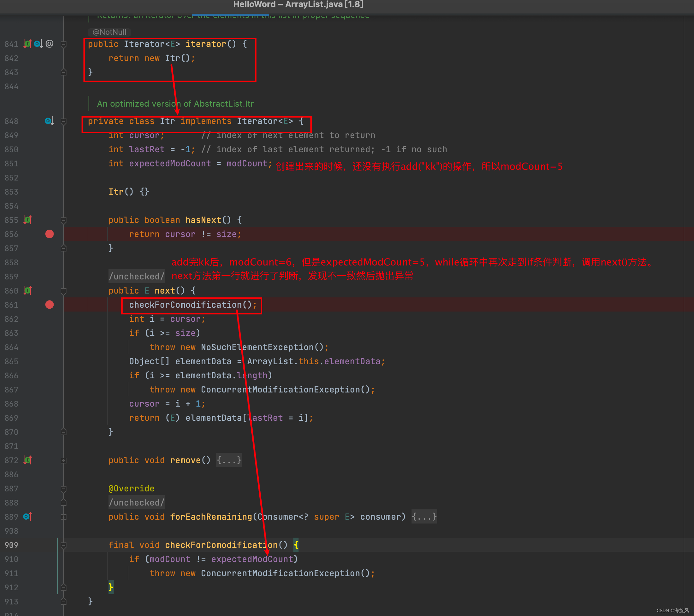694x616 pixels.
Task: Click the implements icon beside next() on line 860
Action: [x=28, y=291]
